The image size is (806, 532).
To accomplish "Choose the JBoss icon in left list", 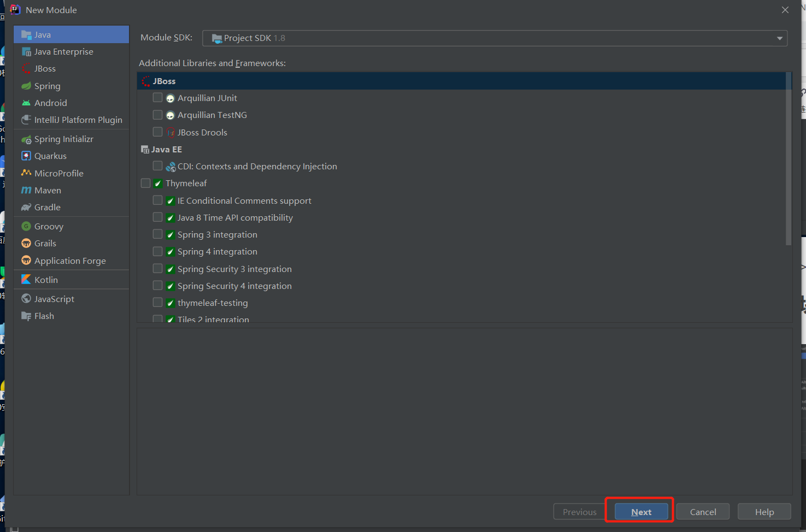I will 26,69.
